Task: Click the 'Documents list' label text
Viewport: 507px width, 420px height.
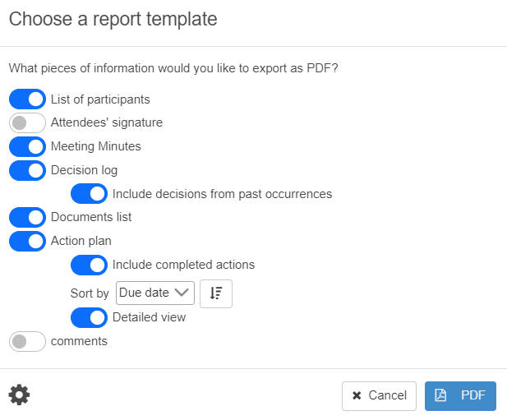Action: [91, 218]
